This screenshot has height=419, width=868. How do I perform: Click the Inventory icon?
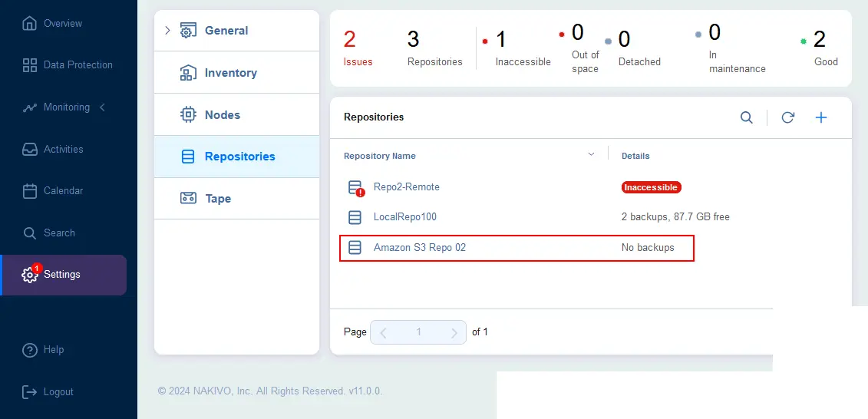(188, 73)
